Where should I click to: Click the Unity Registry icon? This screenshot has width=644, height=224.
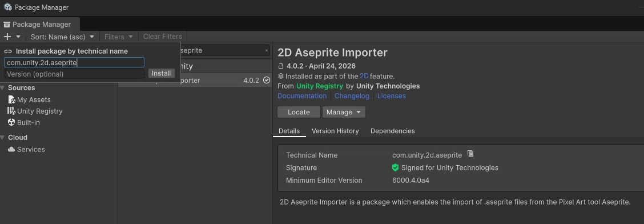(11, 110)
